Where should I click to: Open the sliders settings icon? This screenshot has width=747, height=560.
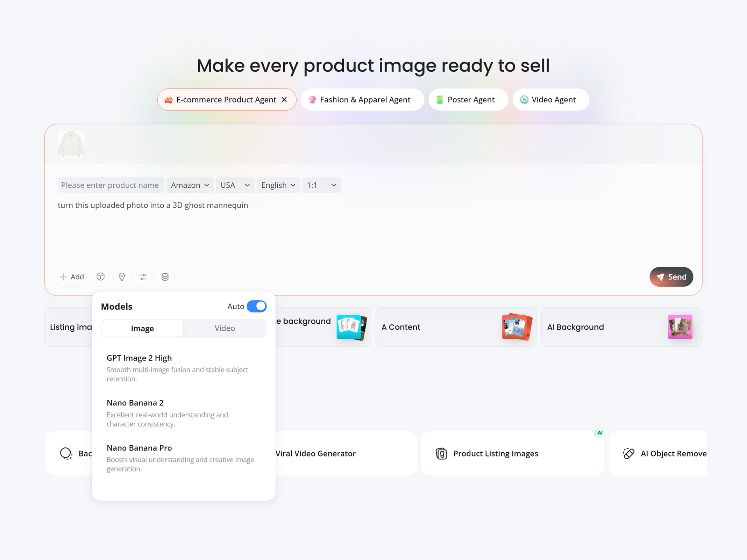pyautogui.click(x=143, y=277)
